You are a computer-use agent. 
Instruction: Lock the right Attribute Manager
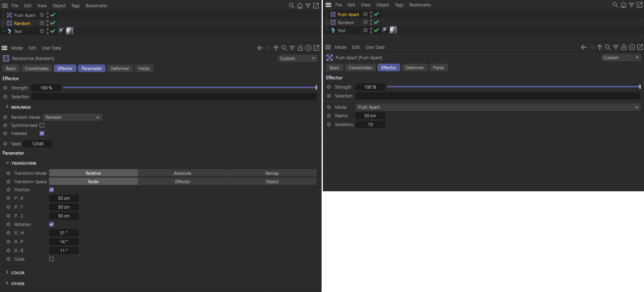pos(624,47)
